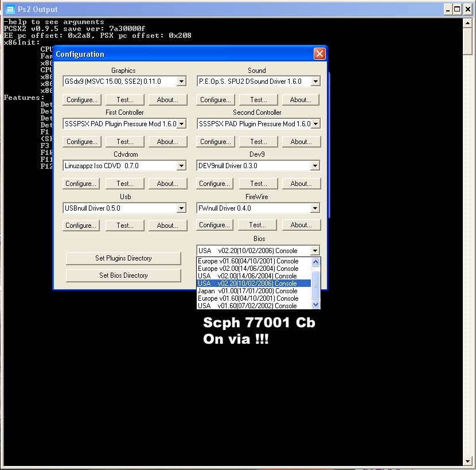Viewport: 476px width, 470px height.
Task: Click Configure under Graphics
Action: pyautogui.click(x=82, y=100)
